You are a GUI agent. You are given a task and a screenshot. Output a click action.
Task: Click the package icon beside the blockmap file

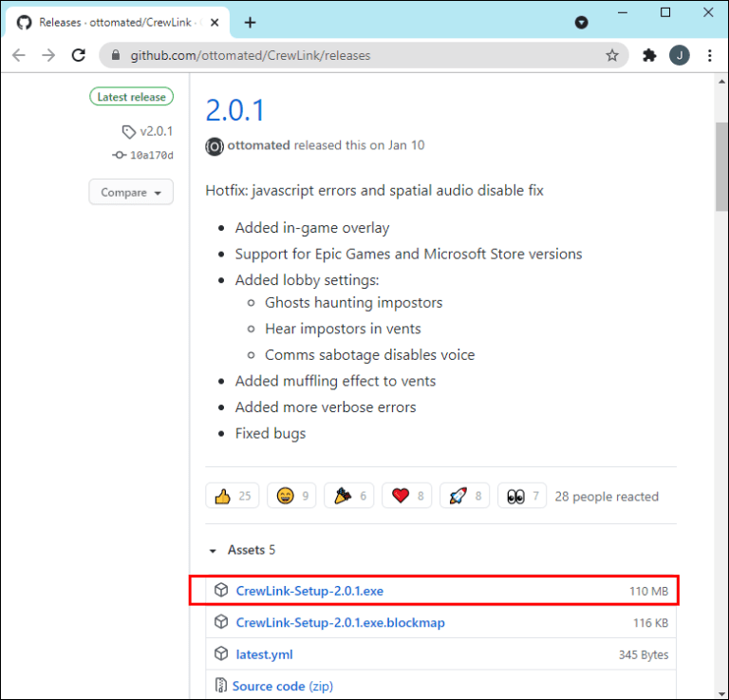(x=221, y=622)
